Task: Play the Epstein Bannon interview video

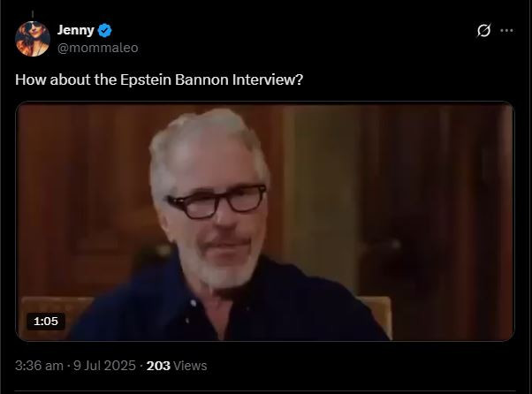Action: (265, 221)
